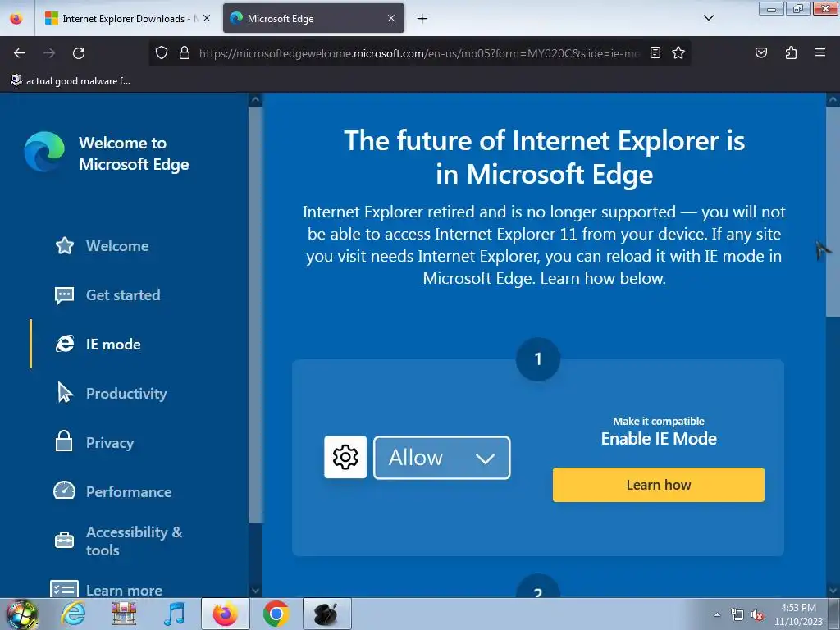Click the address bar URL field
Image resolution: width=840 pixels, height=630 pixels.
click(418, 53)
